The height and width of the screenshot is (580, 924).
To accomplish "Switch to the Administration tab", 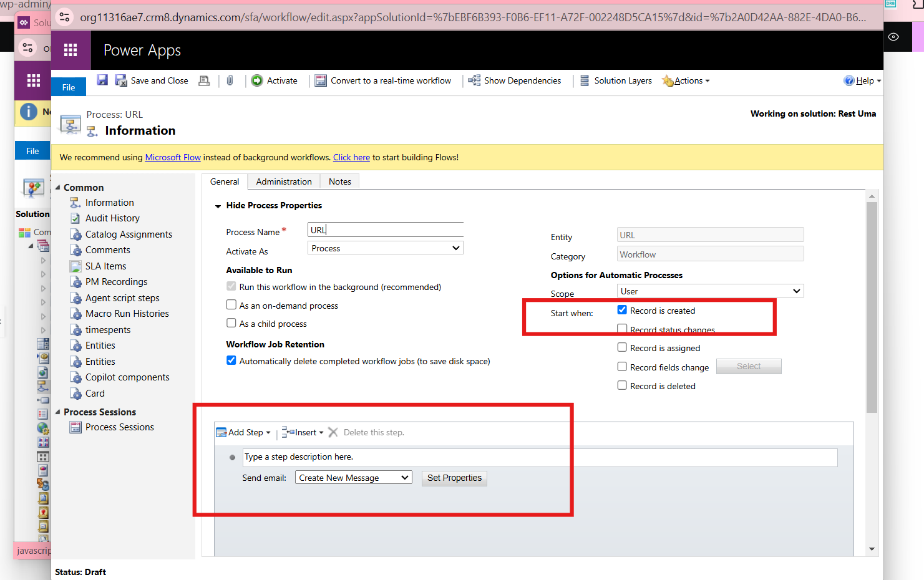I will coord(284,181).
